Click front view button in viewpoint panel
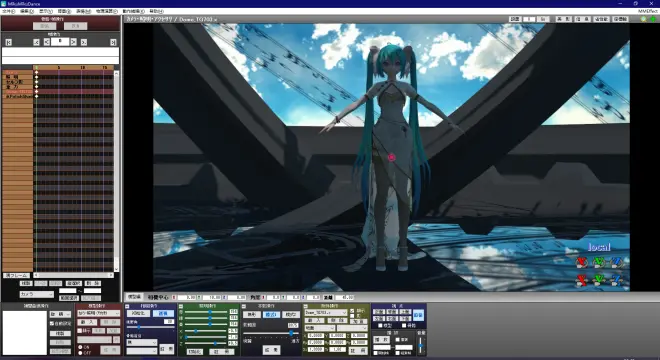Viewport: 660px width, 360px height. (379, 312)
